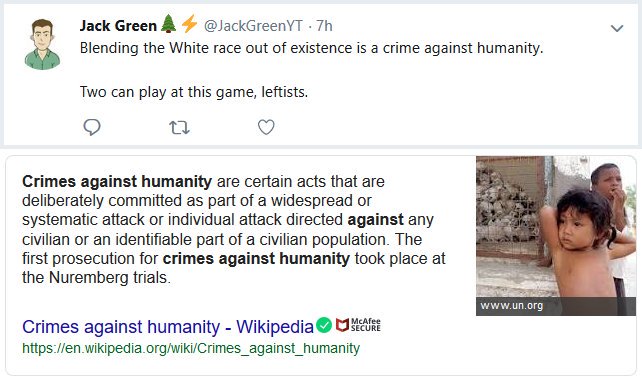Click the McAfee Secure badge
This screenshot has width=642, height=381.
tap(358, 325)
